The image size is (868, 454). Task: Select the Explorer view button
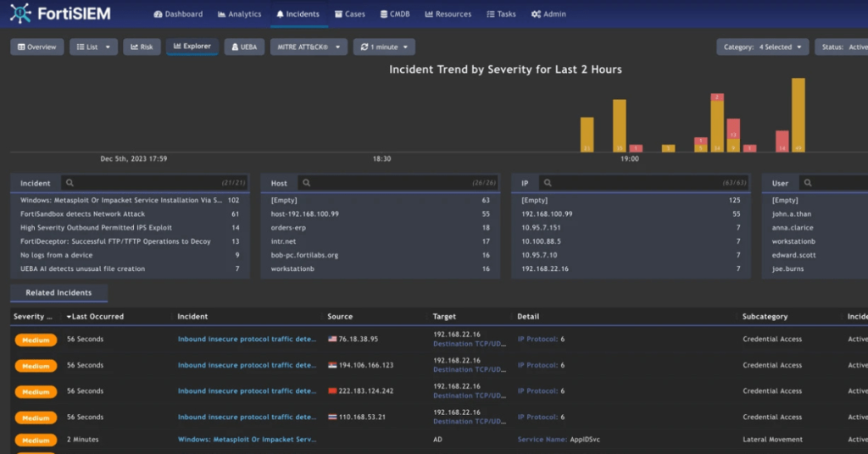click(x=192, y=47)
